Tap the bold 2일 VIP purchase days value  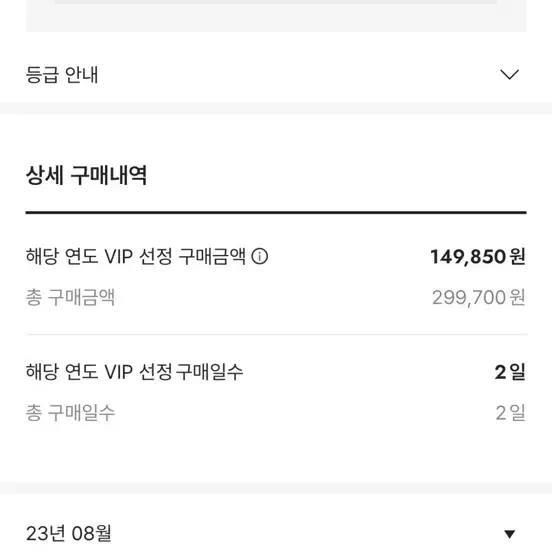510,372
